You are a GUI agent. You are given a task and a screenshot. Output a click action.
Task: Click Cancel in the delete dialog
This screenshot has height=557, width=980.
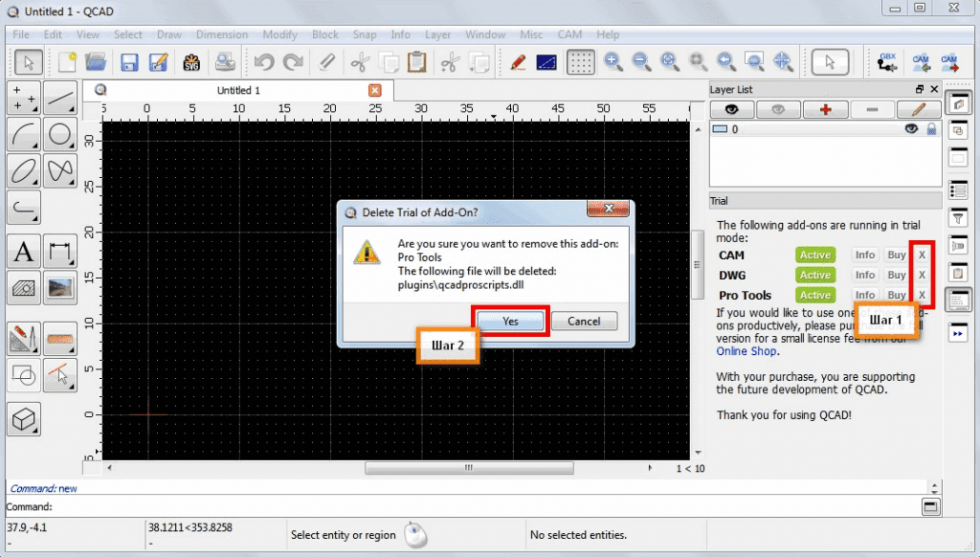coord(584,322)
